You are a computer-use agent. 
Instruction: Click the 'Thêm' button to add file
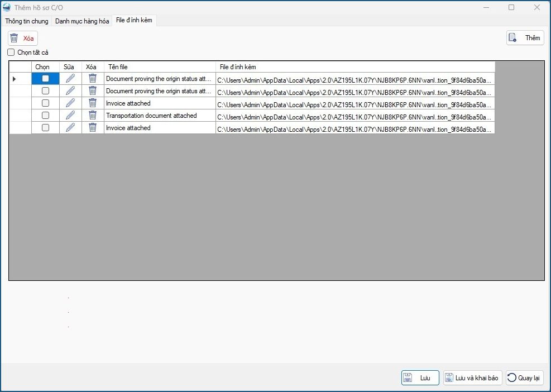pos(525,38)
